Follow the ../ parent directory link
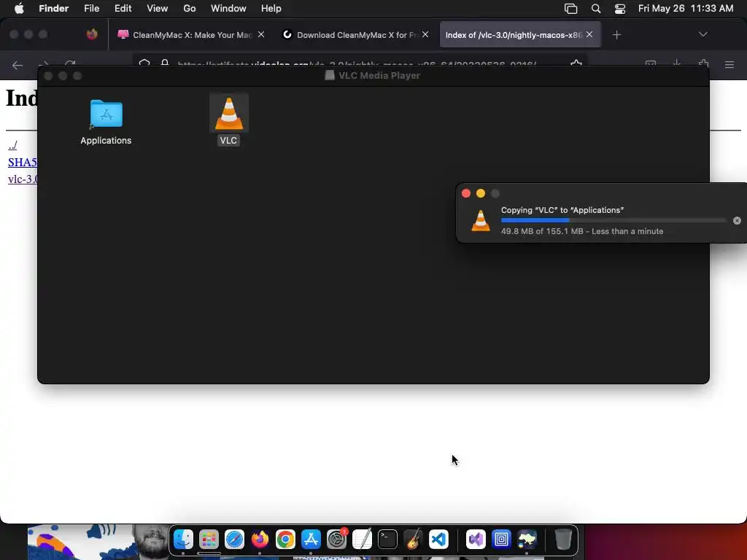 point(12,145)
